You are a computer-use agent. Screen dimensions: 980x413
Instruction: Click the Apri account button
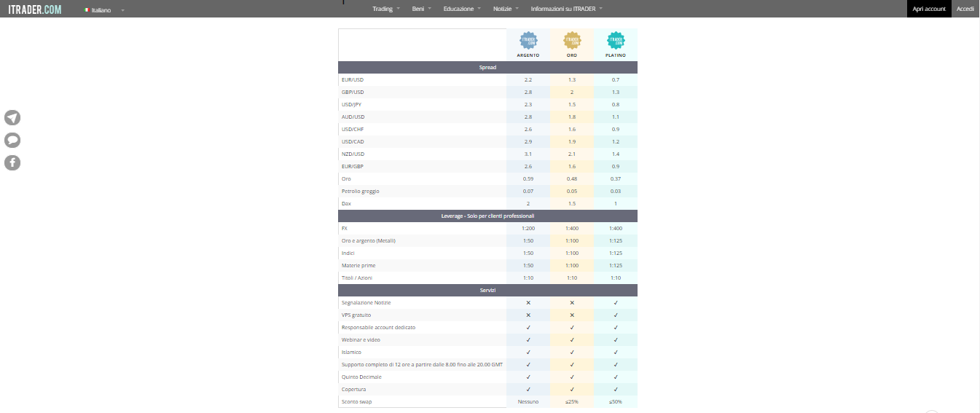click(929, 9)
